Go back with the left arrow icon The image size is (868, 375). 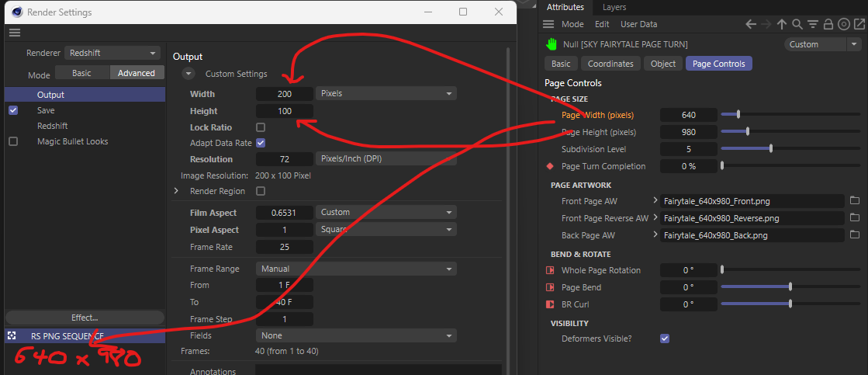pos(751,24)
